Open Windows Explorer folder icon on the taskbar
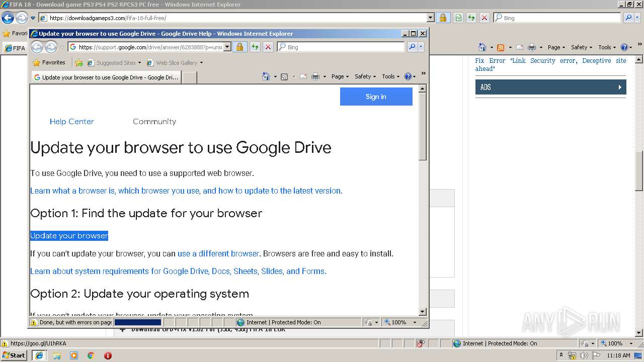 [57, 355]
